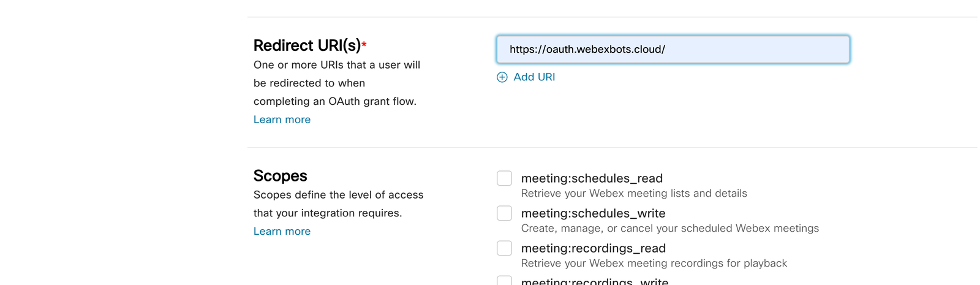The image size is (980, 285).
Task: Enable the meeting:schedules_read checkbox
Action: (504, 178)
